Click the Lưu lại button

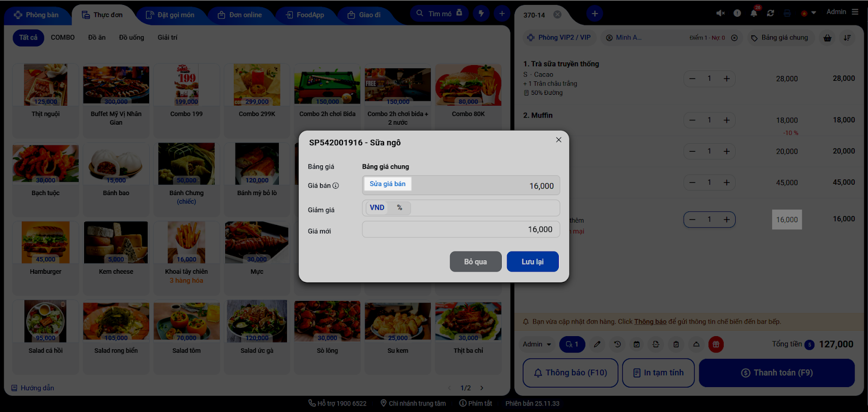pos(533,261)
